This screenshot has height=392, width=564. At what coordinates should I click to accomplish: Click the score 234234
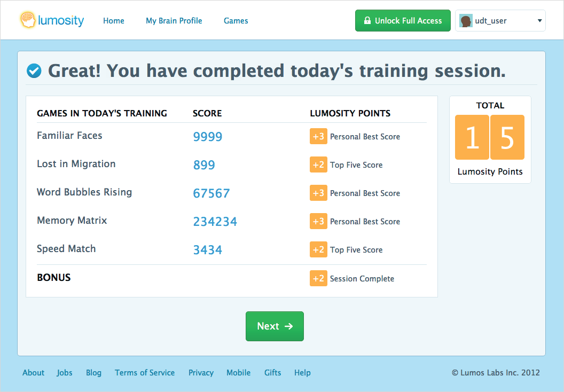pos(215,222)
